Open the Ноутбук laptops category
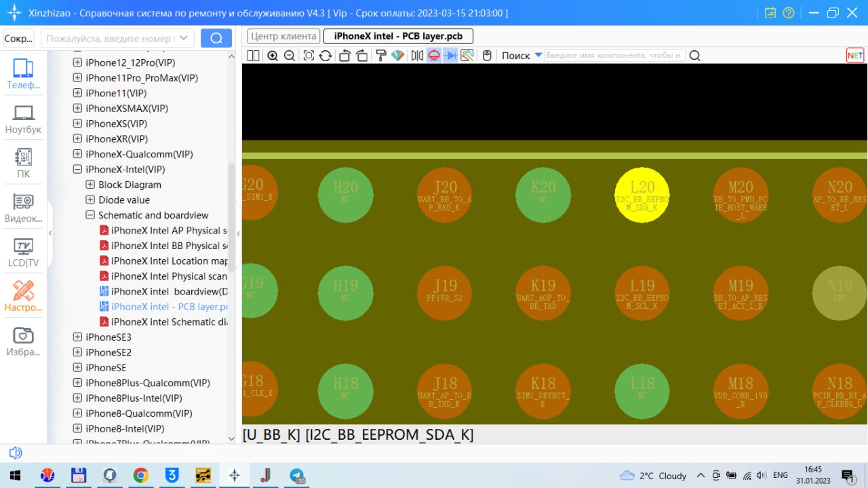Image resolution: width=868 pixels, height=488 pixels. [x=24, y=119]
